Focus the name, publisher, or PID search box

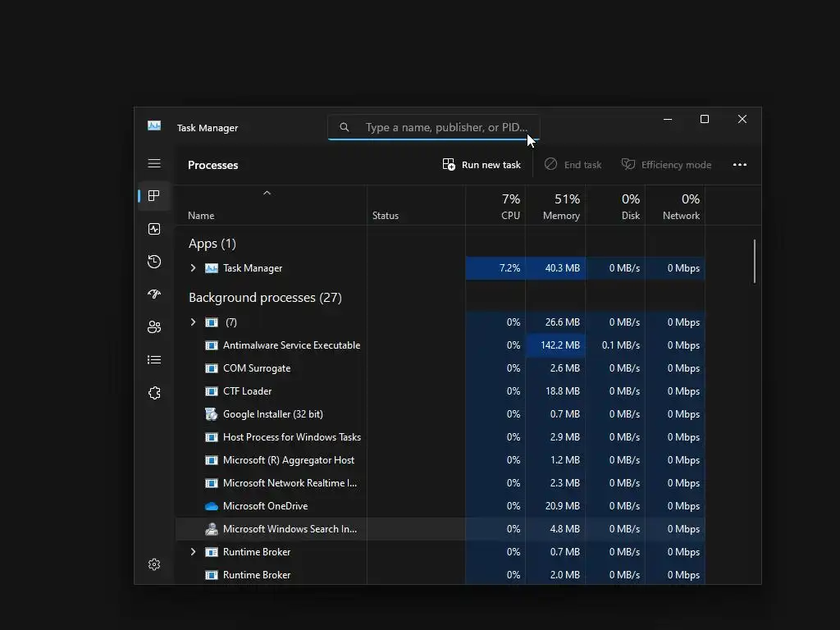(434, 127)
